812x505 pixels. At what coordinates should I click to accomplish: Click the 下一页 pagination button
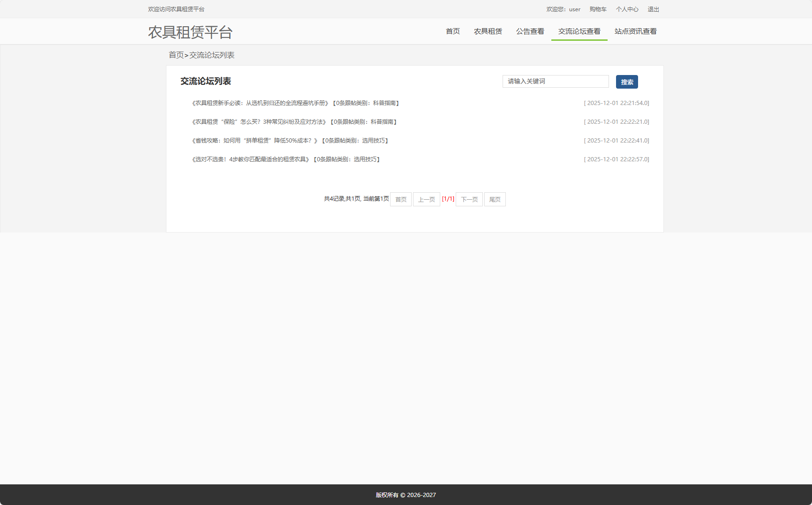click(469, 199)
